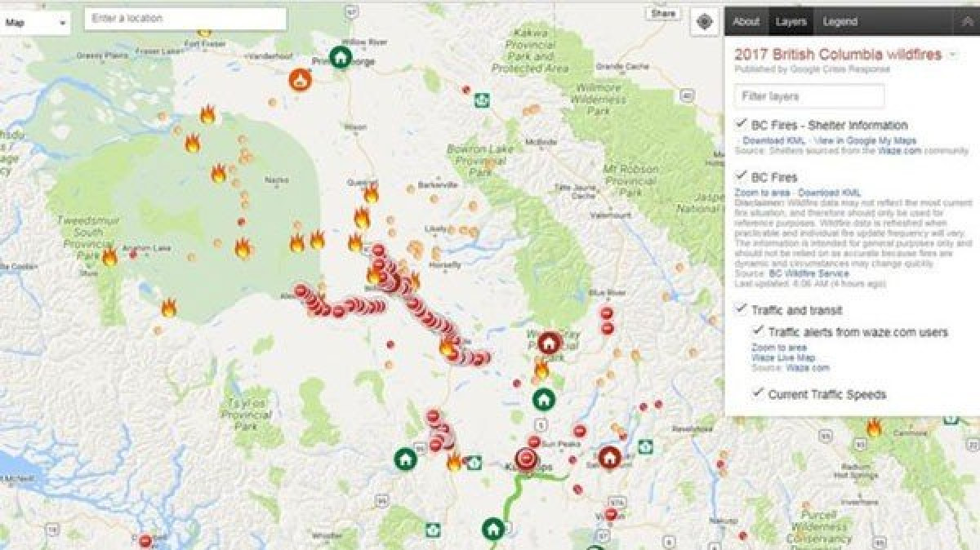Switch to the Legend tab

coord(840,22)
